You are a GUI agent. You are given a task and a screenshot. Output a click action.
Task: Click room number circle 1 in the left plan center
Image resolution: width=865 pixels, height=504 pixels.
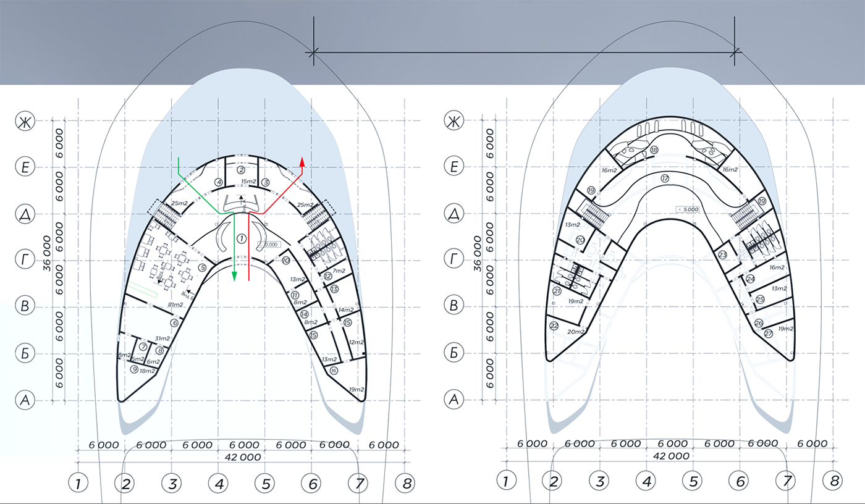tap(242, 238)
